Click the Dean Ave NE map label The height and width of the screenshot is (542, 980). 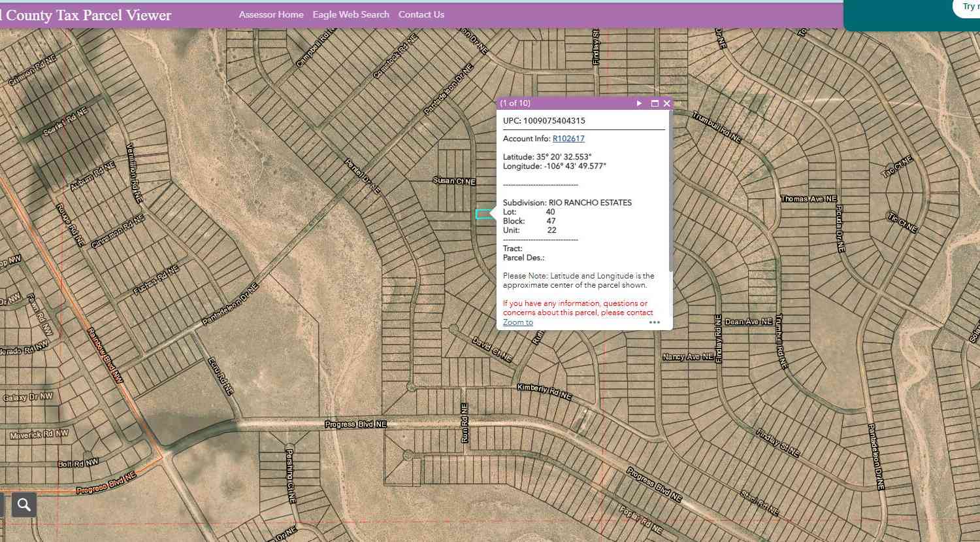click(749, 322)
